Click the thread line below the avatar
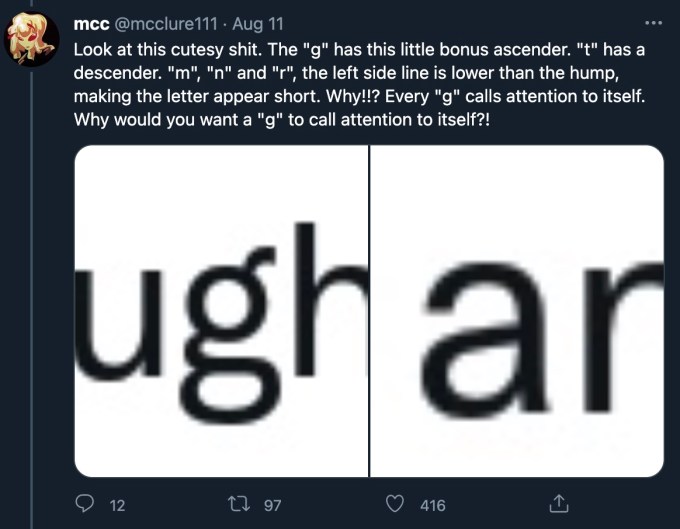Viewport: 680px width, 529px height. point(32,300)
